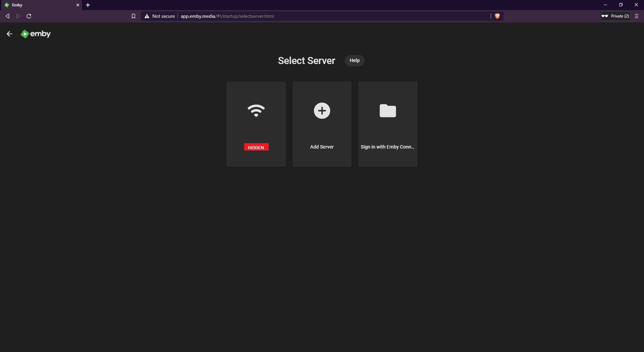Bookmark this page
Screen dimensions: 644x352
[x=133, y=16]
